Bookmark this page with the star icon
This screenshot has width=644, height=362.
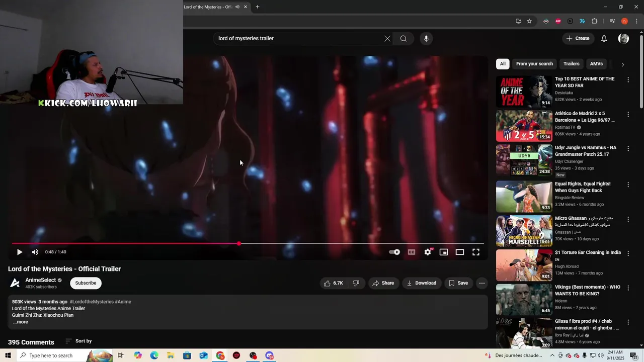pyautogui.click(x=529, y=21)
